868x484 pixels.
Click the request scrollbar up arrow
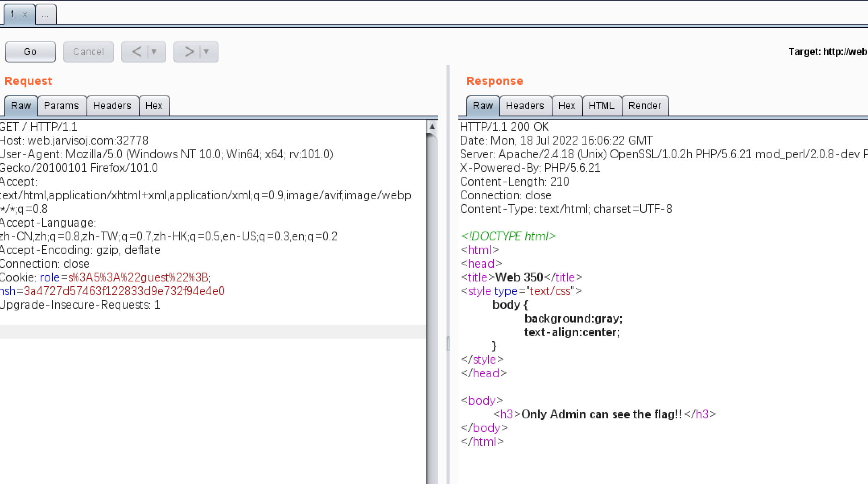tap(432, 126)
